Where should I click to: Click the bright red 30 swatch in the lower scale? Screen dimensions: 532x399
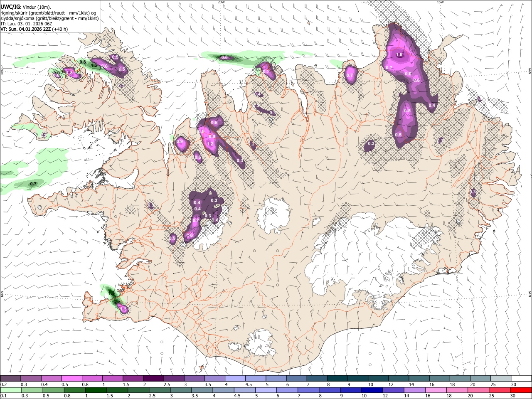521,390
